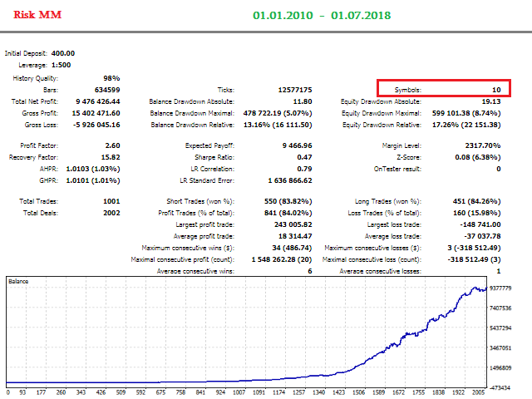
Task: Click the History Quality value 98%
Action: [111, 78]
